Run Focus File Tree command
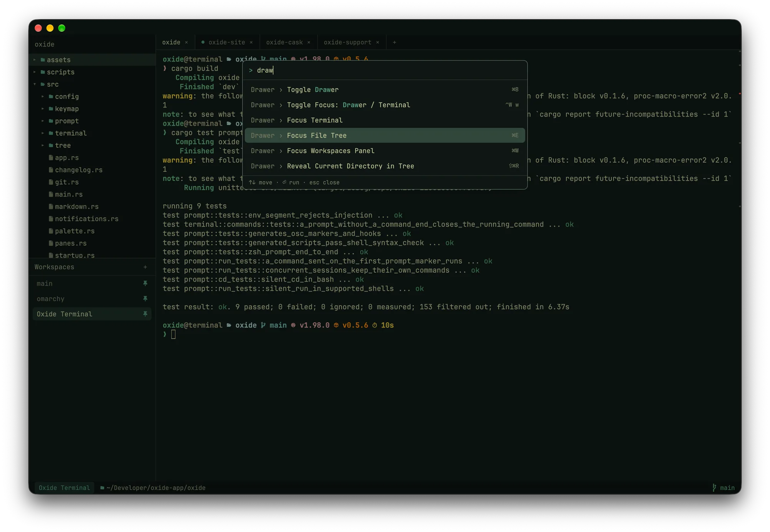770x532 pixels. 385,135
